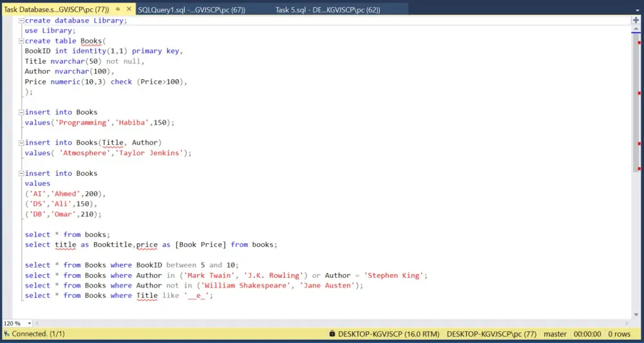Click the [Book Price] alias text
Viewport: 644px width, 343px height.
[x=200, y=245]
